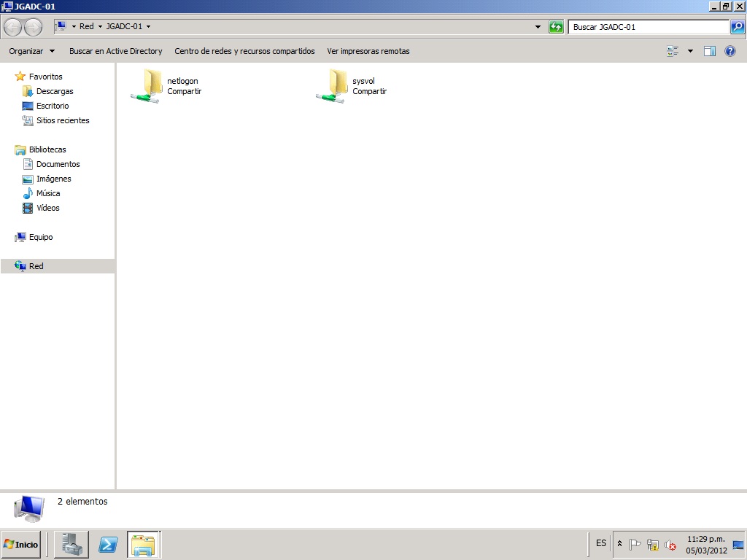Select the netlogon shared folder icon
The width and height of the screenshot is (747, 560).
click(146, 86)
